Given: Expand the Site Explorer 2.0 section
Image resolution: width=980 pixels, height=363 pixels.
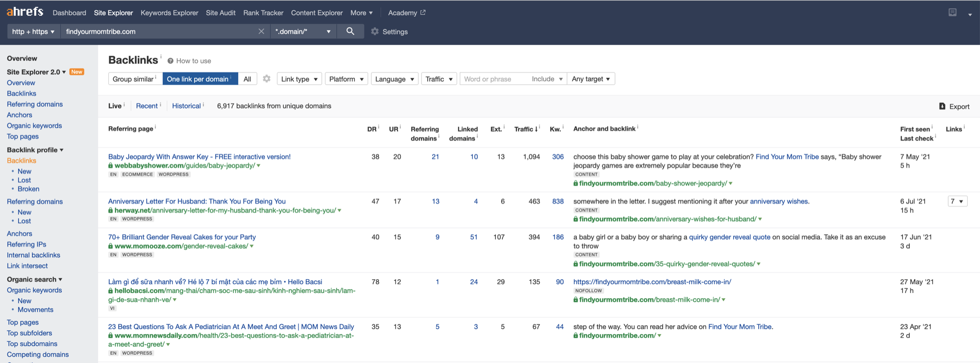Looking at the screenshot, I should point(36,72).
